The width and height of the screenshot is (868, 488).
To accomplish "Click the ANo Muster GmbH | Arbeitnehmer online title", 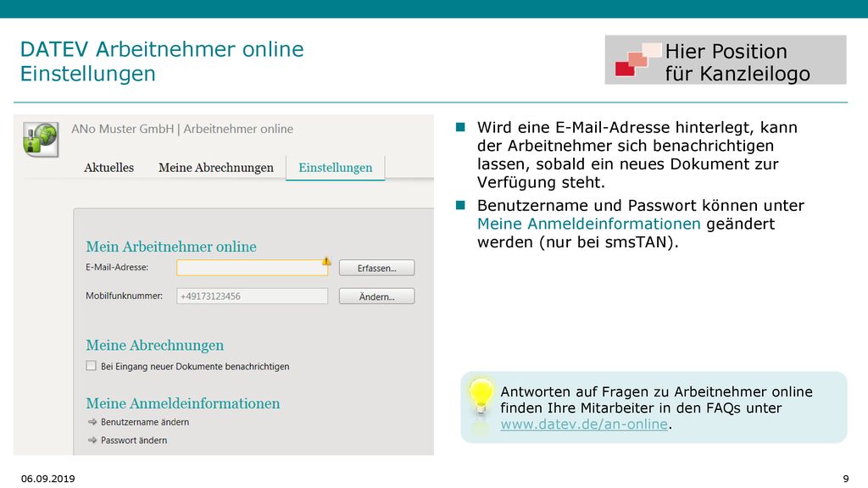I will click(182, 129).
